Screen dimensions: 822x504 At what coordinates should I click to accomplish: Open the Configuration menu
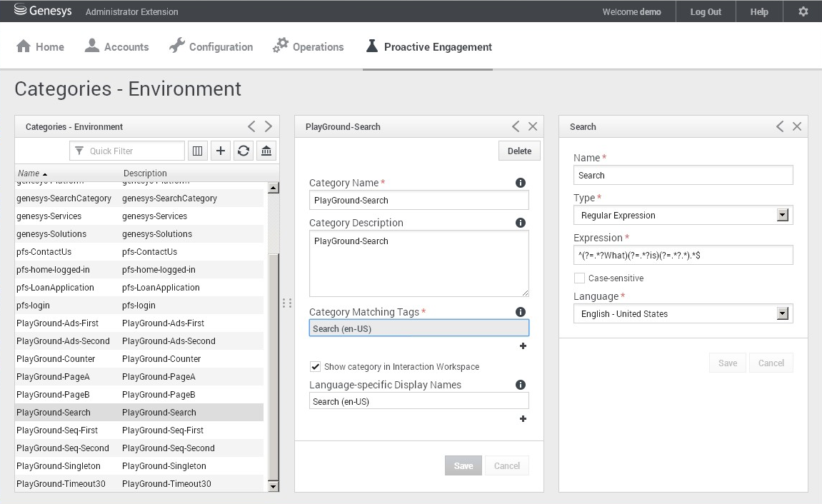pyautogui.click(x=211, y=47)
